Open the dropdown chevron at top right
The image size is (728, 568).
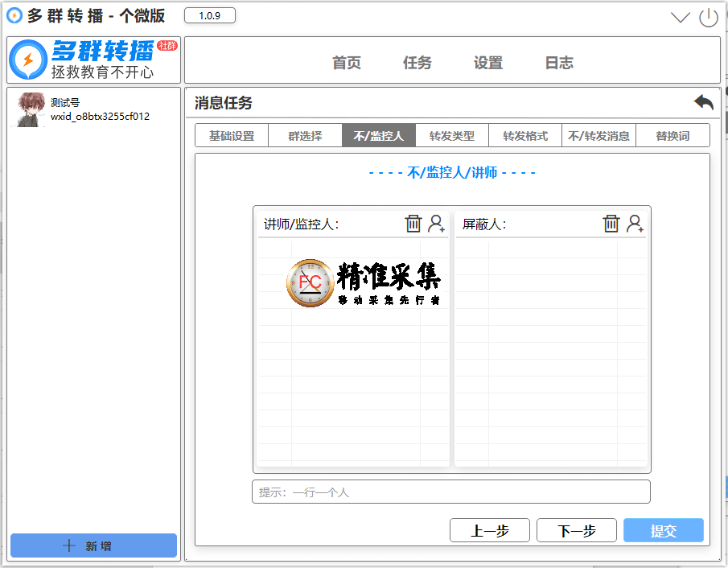pos(681,18)
